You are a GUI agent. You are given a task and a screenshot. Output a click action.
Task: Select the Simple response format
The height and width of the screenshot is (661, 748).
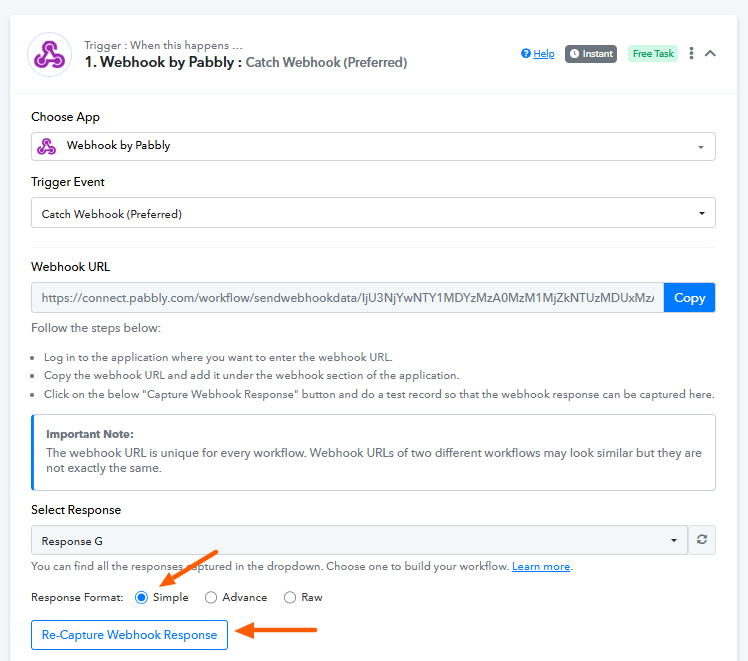pos(141,598)
